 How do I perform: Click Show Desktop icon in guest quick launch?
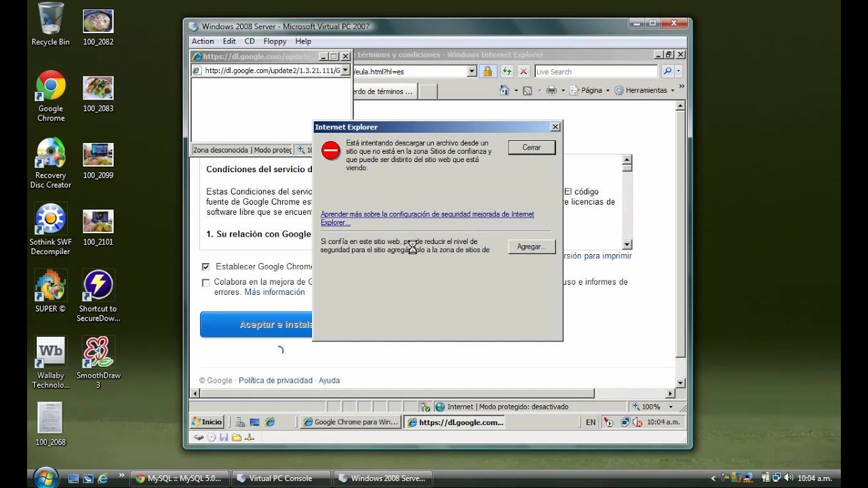point(254,422)
